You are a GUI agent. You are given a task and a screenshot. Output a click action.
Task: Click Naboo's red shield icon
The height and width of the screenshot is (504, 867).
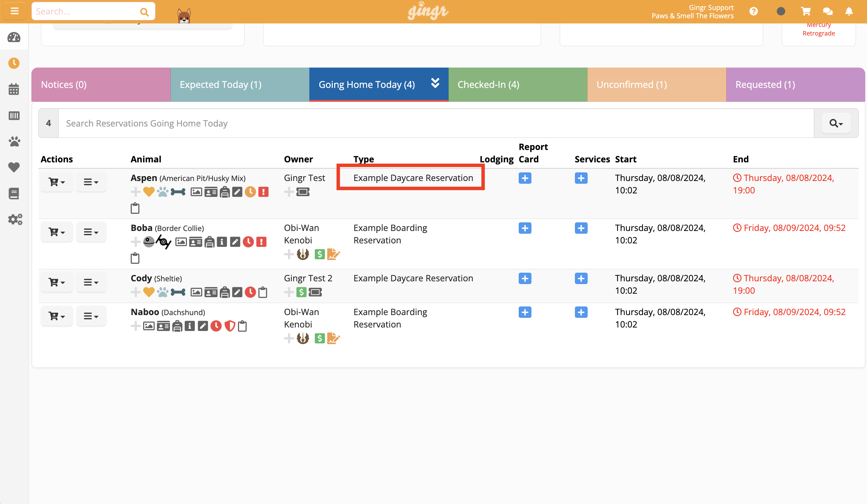pos(230,326)
